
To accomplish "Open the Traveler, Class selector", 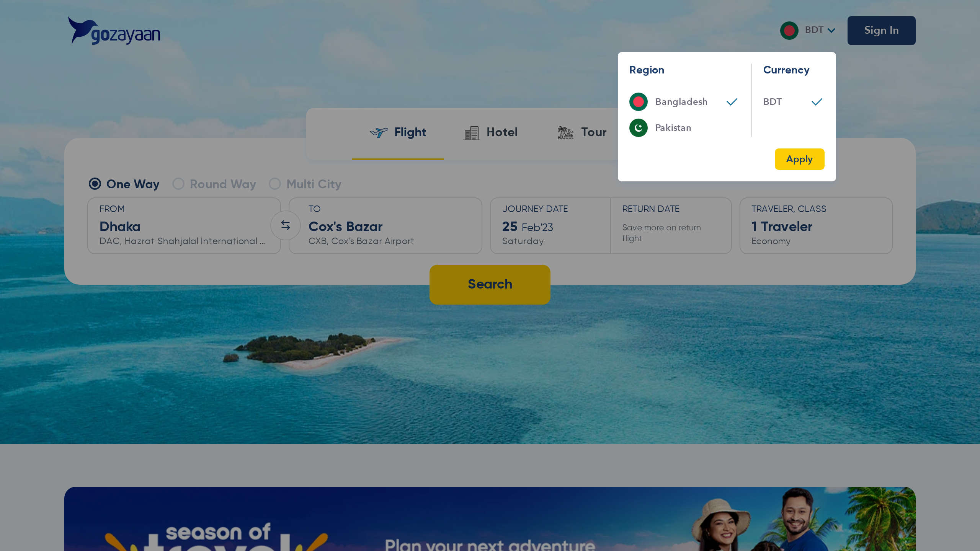I will (816, 226).
